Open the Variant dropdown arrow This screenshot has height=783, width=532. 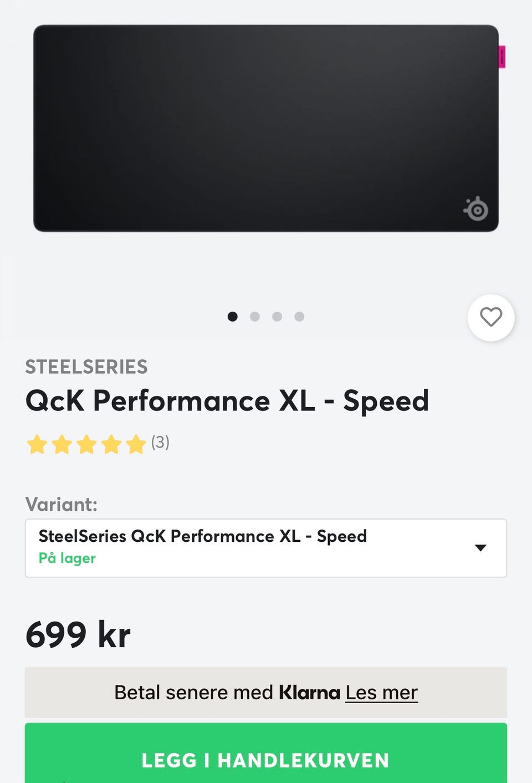pyautogui.click(x=480, y=548)
